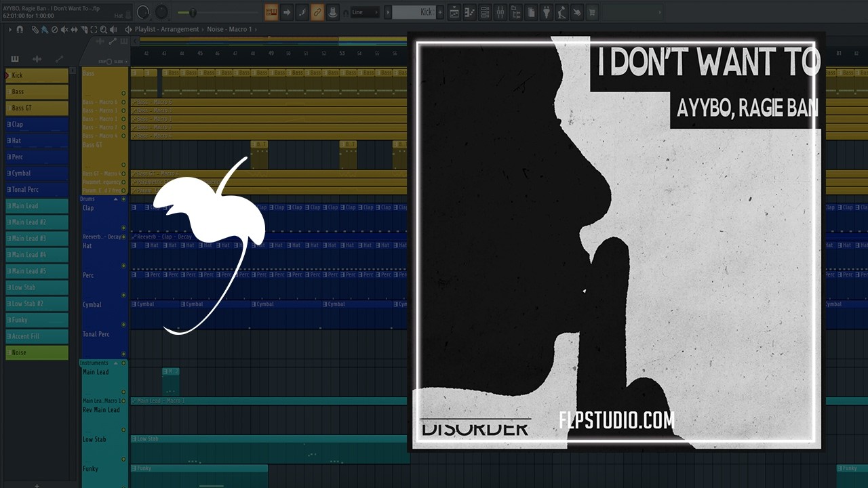Select the Slice tool in playlist toolbar

pyautogui.click(x=83, y=30)
